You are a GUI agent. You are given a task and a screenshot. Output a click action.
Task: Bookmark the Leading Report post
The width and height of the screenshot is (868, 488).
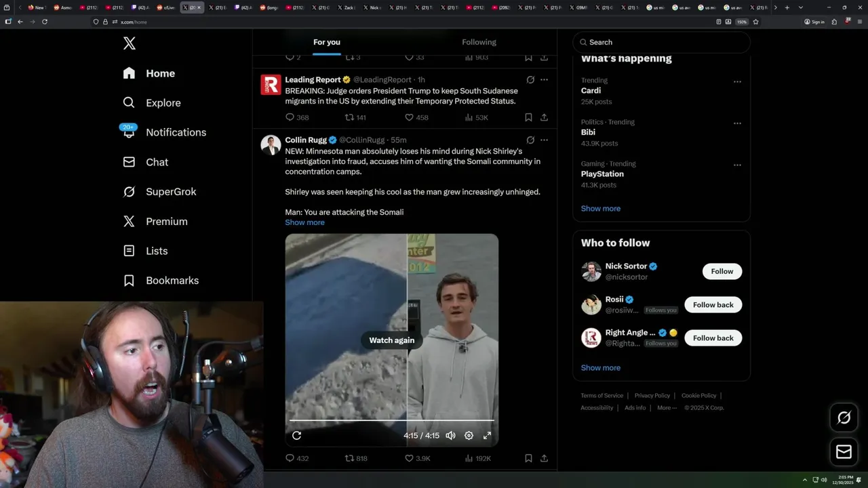point(528,117)
